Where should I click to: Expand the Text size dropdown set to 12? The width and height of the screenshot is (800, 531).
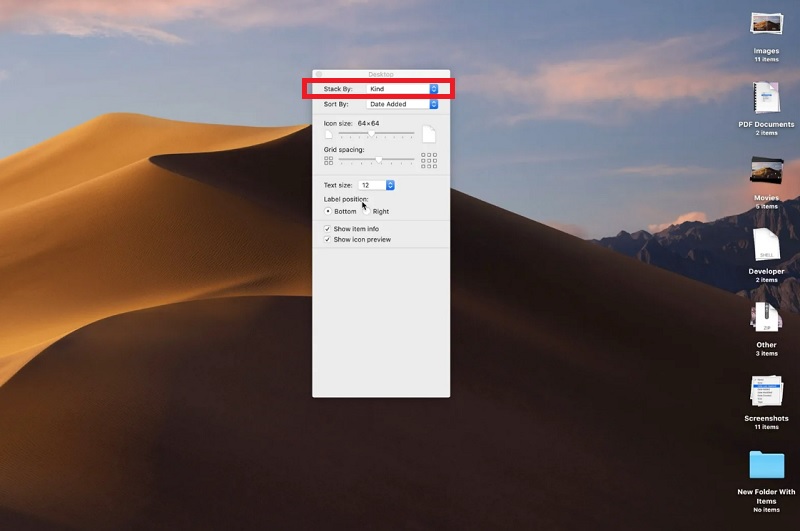click(x=377, y=185)
